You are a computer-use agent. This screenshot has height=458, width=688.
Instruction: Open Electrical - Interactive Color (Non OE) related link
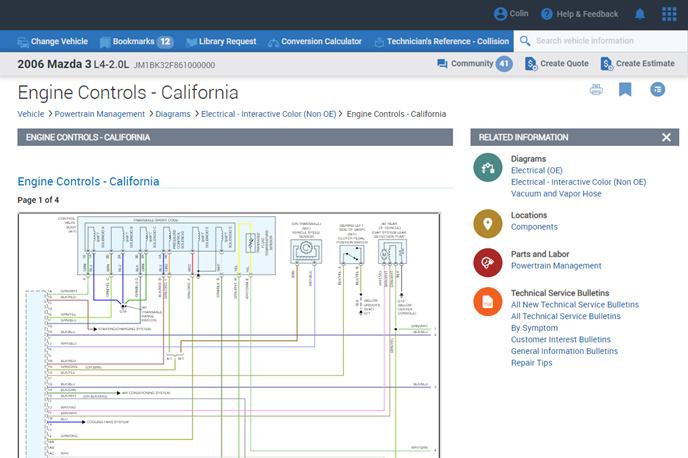point(578,182)
